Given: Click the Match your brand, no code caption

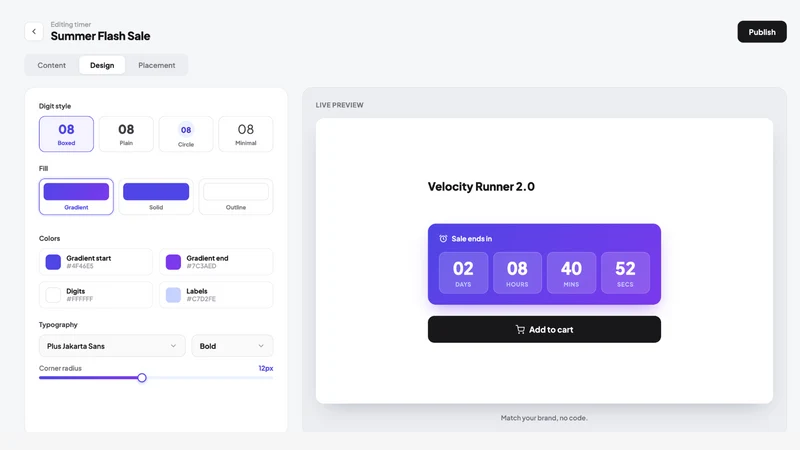Looking at the screenshot, I should tap(544, 418).
